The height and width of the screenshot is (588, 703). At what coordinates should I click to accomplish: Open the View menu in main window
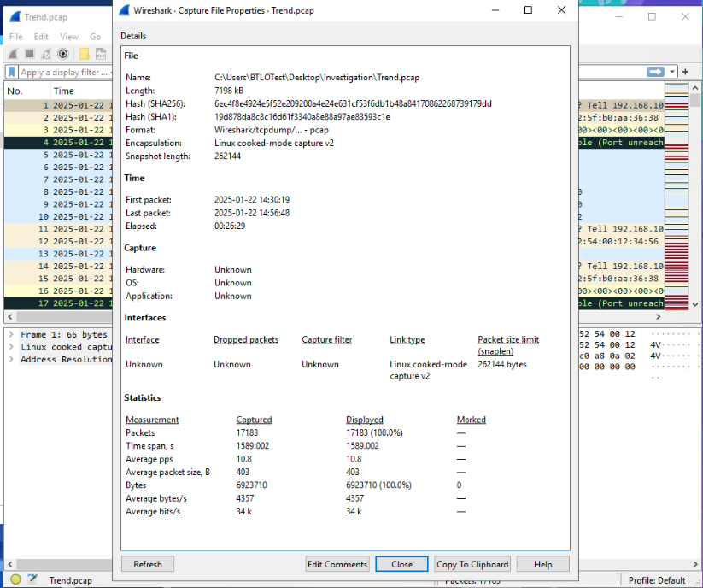click(69, 37)
